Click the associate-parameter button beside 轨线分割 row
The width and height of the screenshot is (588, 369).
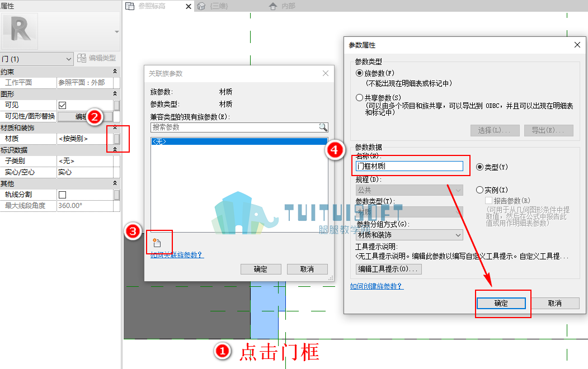coord(116,195)
